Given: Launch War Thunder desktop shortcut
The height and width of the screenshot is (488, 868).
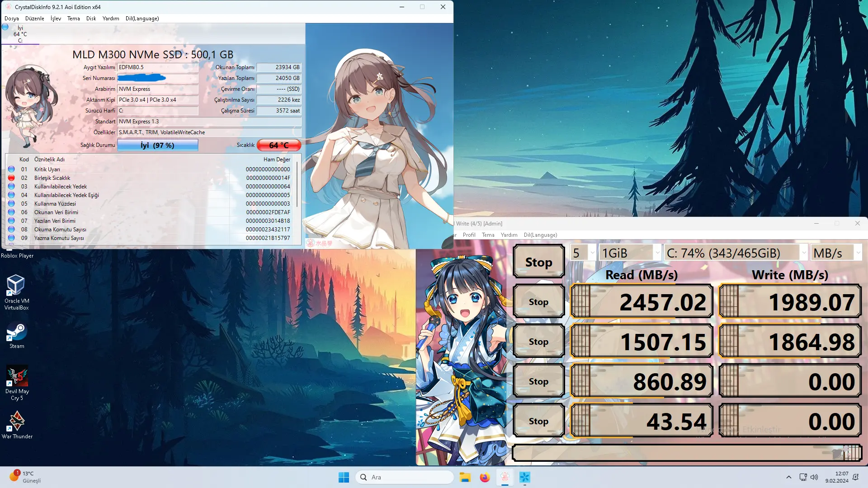Looking at the screenshot, I should (x=17, y=425).
